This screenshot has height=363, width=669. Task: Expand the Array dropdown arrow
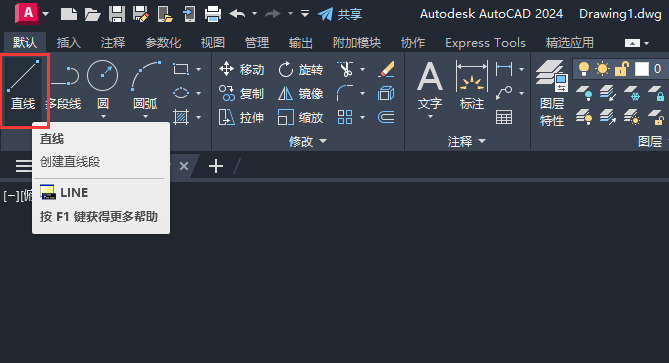coord(363,117)
